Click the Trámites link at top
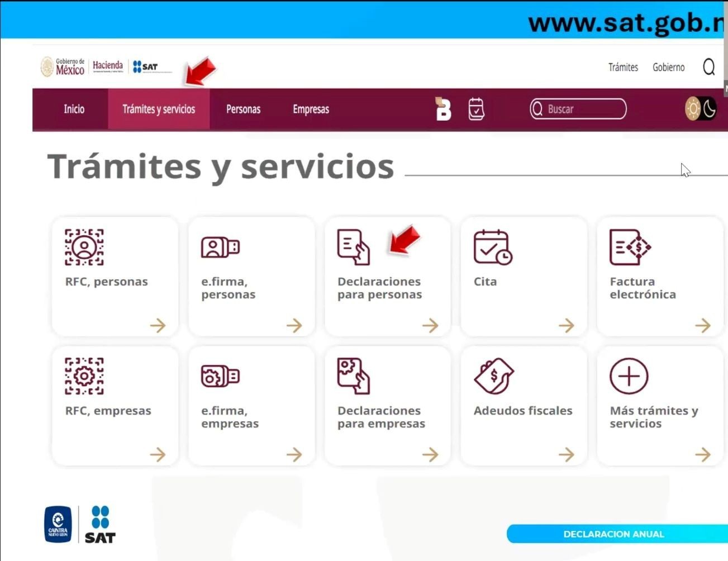Screen dimensions: 728x561 (x=623, y=68)
